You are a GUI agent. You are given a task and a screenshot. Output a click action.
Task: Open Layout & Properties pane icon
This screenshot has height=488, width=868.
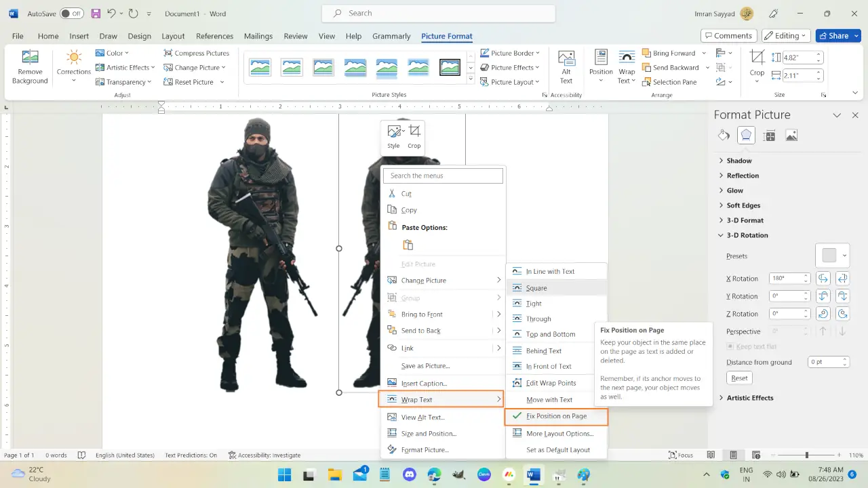[x=769, y=136]
